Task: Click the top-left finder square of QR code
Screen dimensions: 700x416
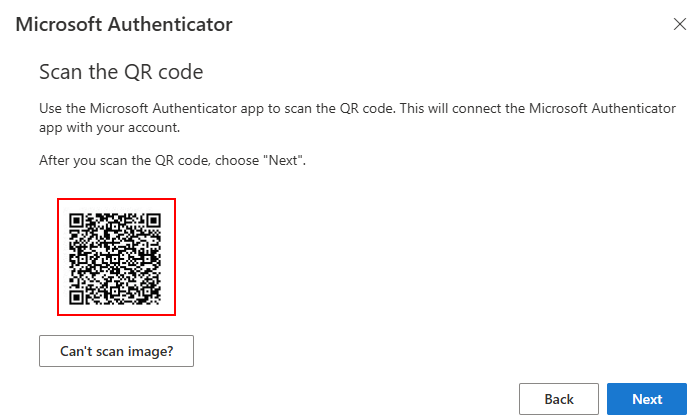Action: [76, 220]
